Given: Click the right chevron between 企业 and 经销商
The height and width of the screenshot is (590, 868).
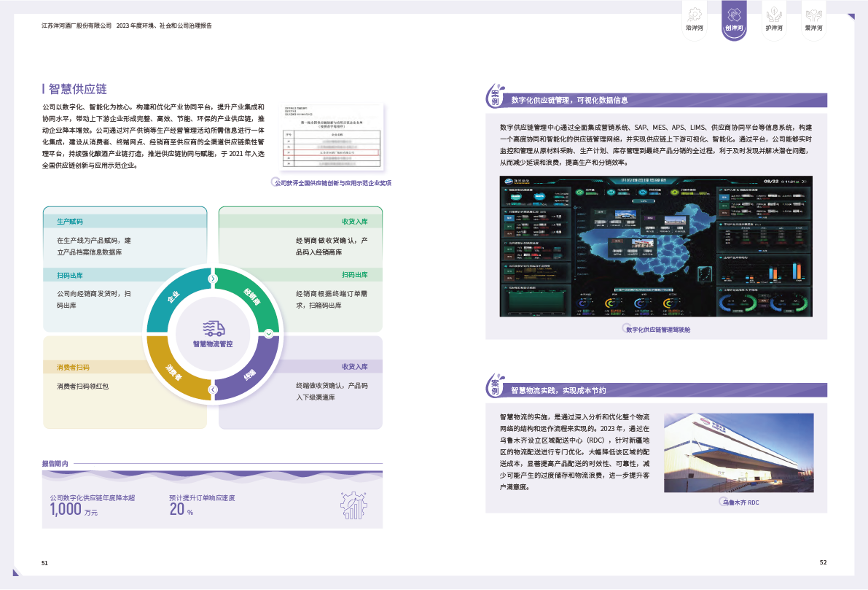Looking at the screenshot, I should coord(213,279).
